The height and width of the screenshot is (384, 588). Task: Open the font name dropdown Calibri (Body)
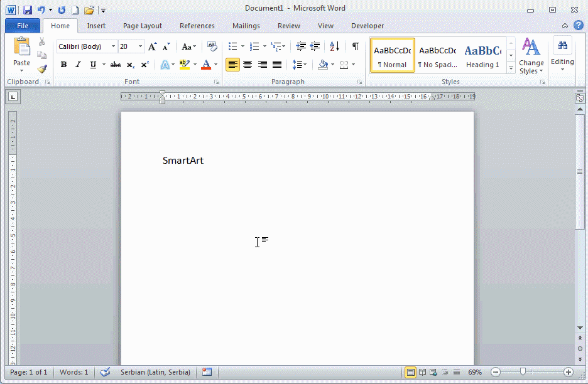[x=114, y=47]
